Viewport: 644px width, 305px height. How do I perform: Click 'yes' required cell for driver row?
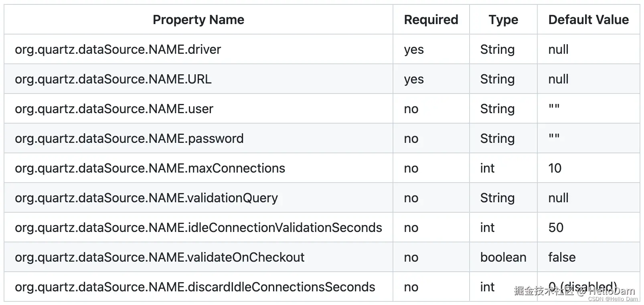click(414, 49)
